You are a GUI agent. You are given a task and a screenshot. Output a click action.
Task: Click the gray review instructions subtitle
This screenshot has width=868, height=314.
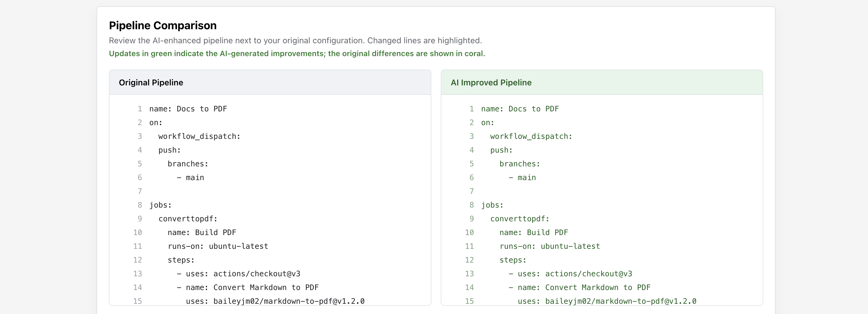click(295, 40)
